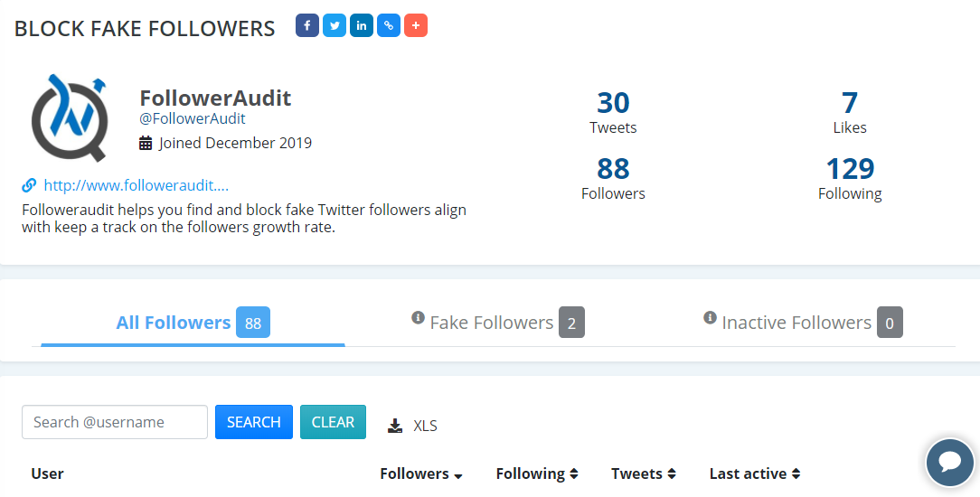980x497 pixels.
Task: Open the http://www.followeraudit.... website link
Action: coord(137,185)
